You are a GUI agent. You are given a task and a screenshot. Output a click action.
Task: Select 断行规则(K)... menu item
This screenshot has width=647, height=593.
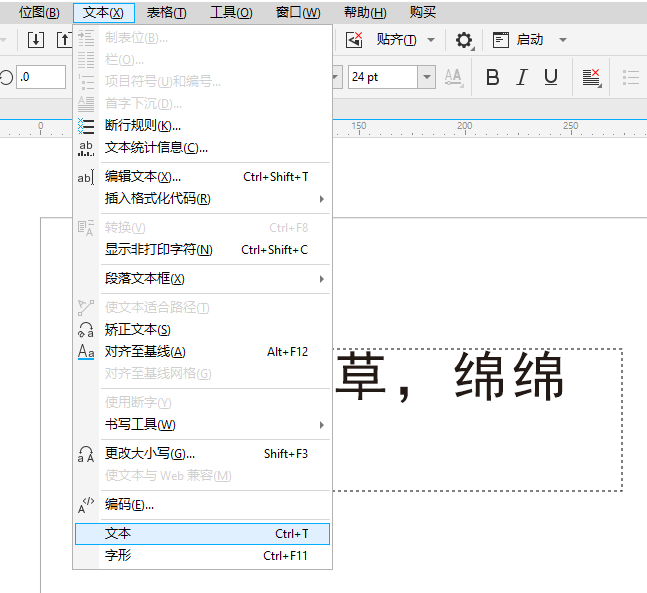click(x=203, y=125)
